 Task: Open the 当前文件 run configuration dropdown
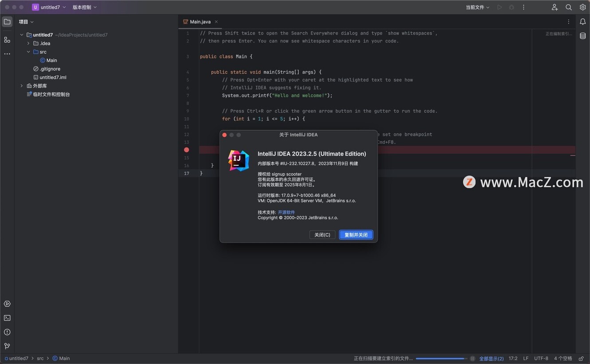click(477, 7)
